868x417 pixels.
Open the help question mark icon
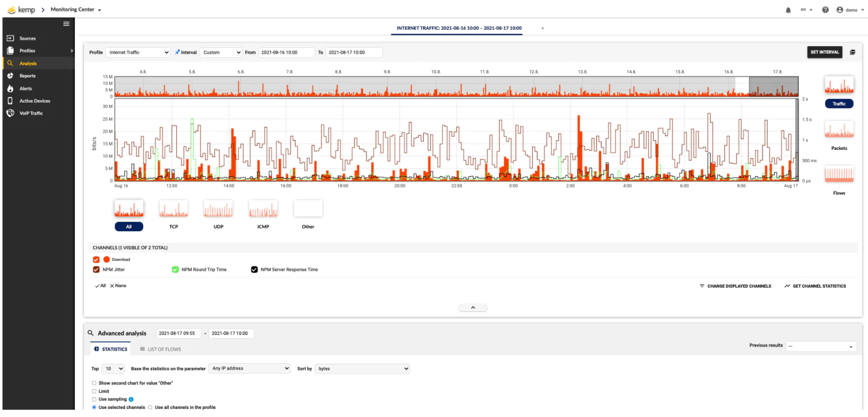pos(825,10)
